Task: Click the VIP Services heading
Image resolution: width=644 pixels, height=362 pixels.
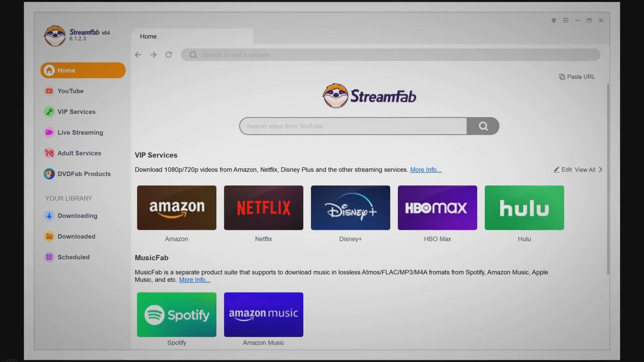Action: 156,155
